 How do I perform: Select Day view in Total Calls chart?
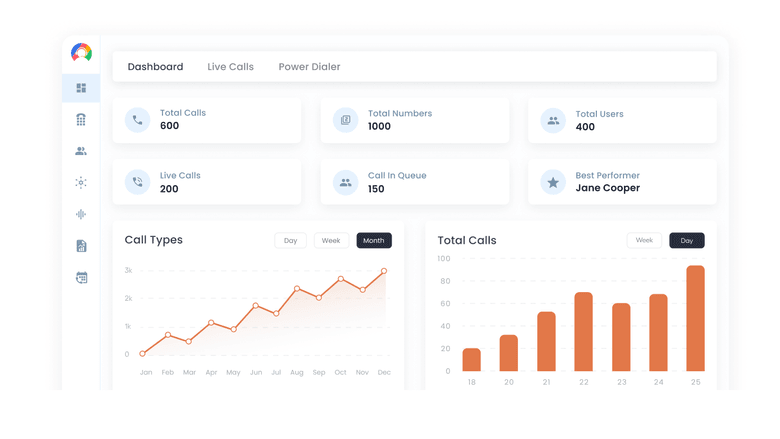click(x=687, y=241)
